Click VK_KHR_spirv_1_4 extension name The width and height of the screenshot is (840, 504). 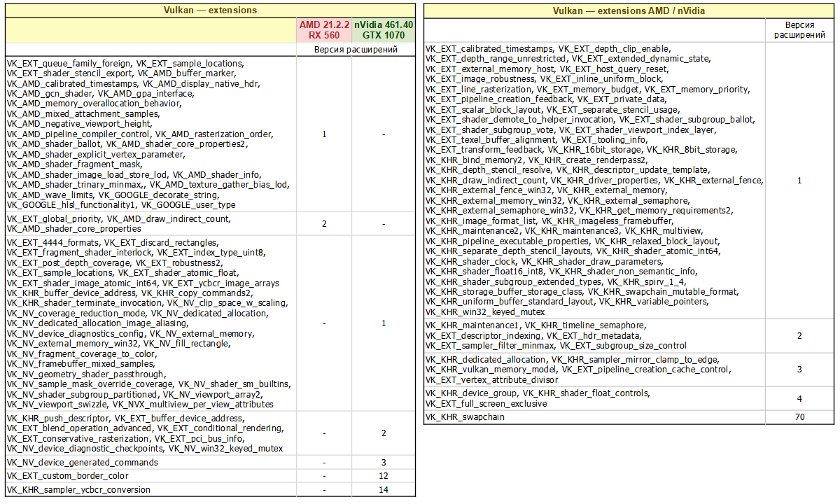tap(643, 281)
